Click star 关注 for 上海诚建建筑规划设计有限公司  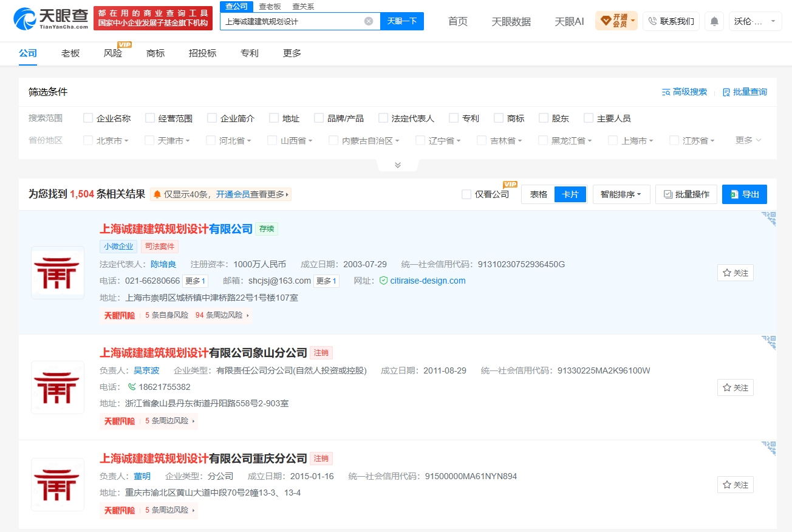(x=736, y=273)
